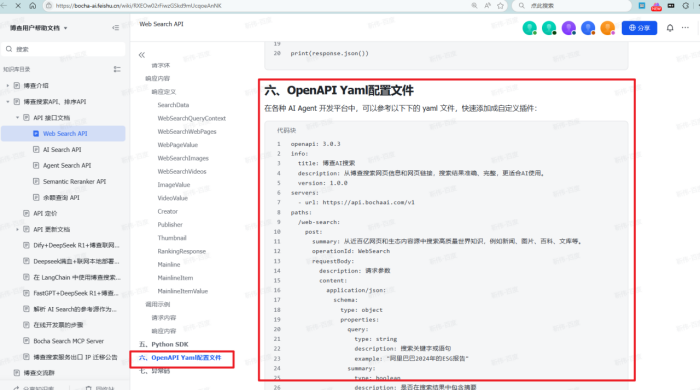Open the red NEW extension icon
Viewport: 700px width, 391px height.
point(656,6)
